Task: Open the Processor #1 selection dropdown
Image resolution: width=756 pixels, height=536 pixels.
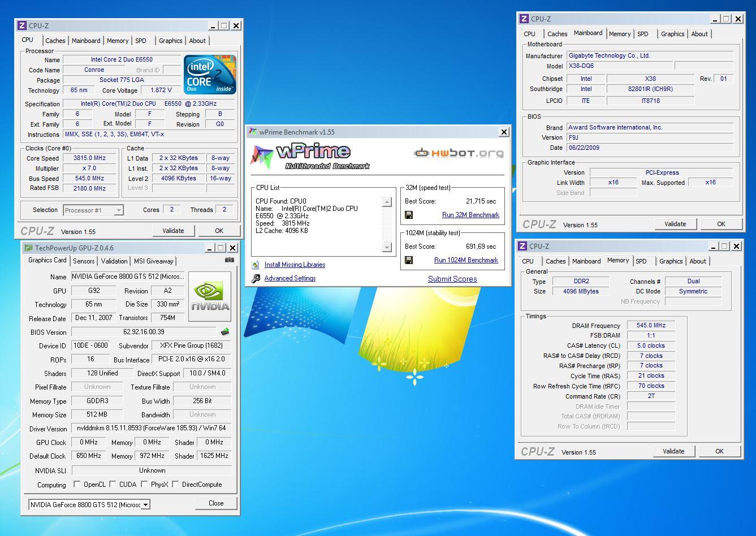Action: coord(119,210)
